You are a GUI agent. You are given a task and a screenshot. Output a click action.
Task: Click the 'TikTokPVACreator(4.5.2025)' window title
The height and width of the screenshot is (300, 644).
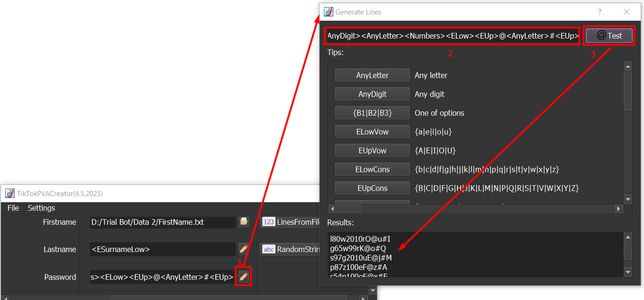(60, 193)
